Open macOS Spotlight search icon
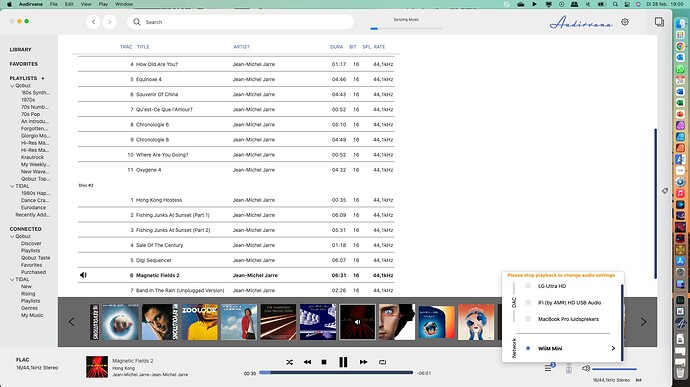The width and height of the screenshot is (690, 387). (x=615, y=4)
